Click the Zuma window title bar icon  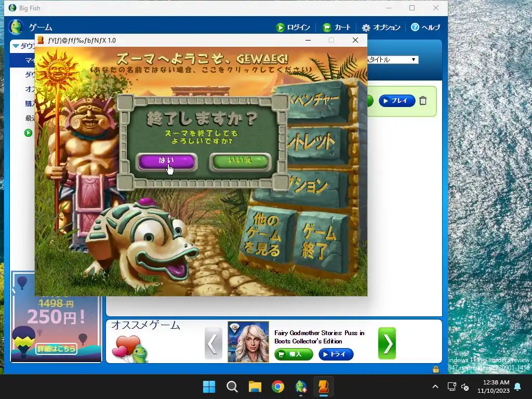41,40
